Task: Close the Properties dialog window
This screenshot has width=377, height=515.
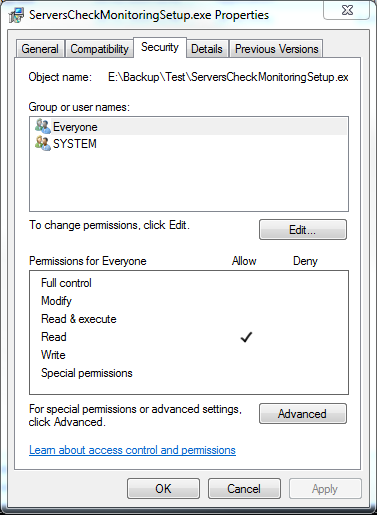Action: click(347, 10)
